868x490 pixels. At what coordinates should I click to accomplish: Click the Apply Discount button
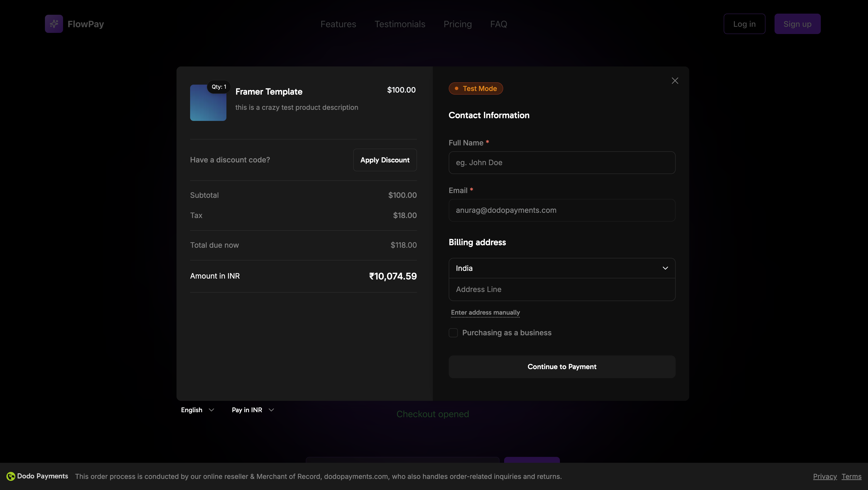[385, 160]
